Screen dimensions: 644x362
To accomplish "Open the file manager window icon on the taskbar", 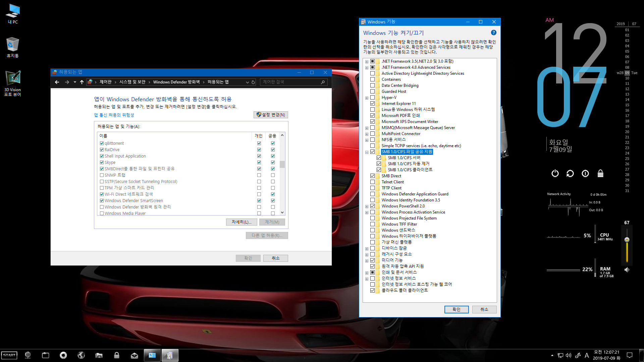I will tap(46, 355).
